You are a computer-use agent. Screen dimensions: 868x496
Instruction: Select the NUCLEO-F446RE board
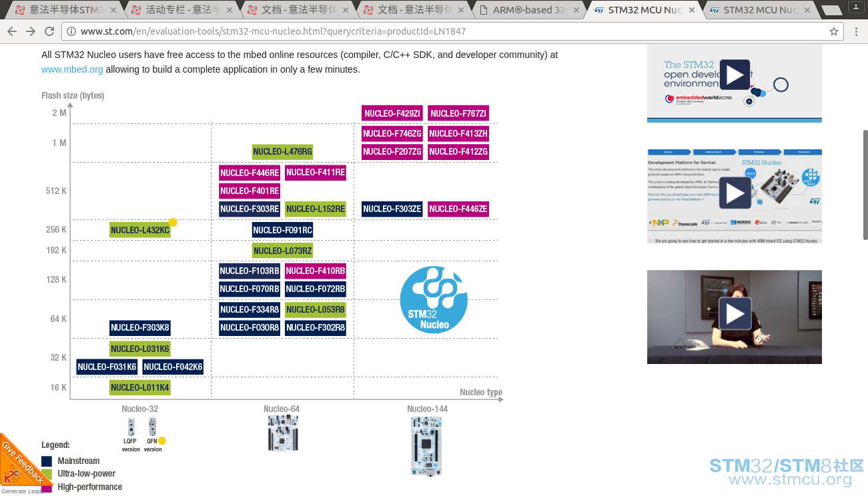click(250, 173)
